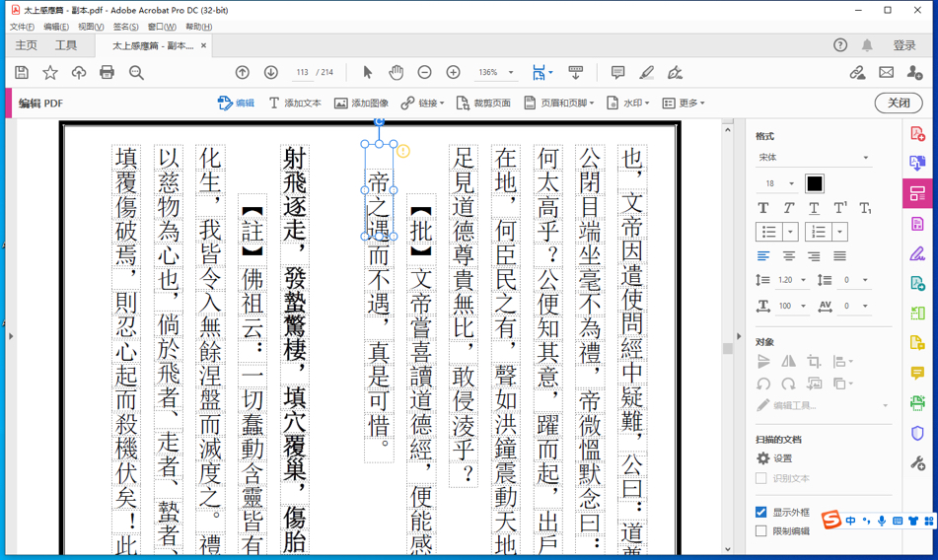Add a comment using the speech bubble icon
The image size is (938, 560).
coord(617,73)
